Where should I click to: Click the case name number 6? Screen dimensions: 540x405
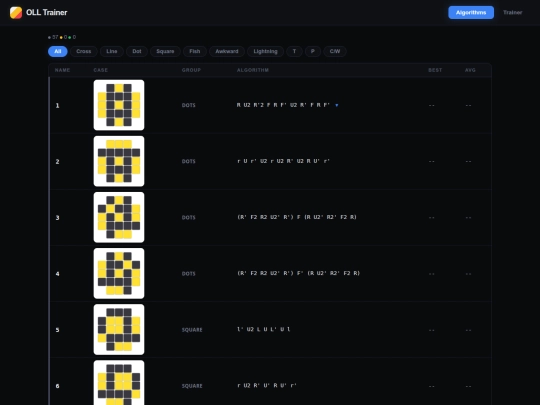point(58,386)
